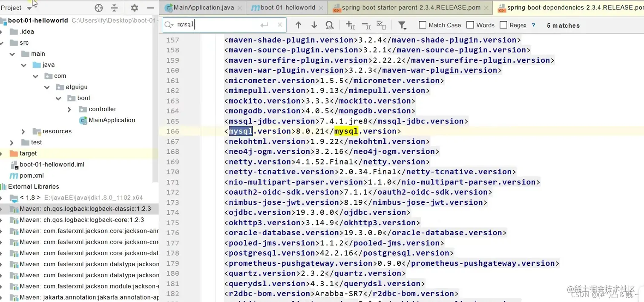Toggle the Match Case checkbox
Image resolution: width=644 pixels, height=302 pixels.
[x=423, y=25]
